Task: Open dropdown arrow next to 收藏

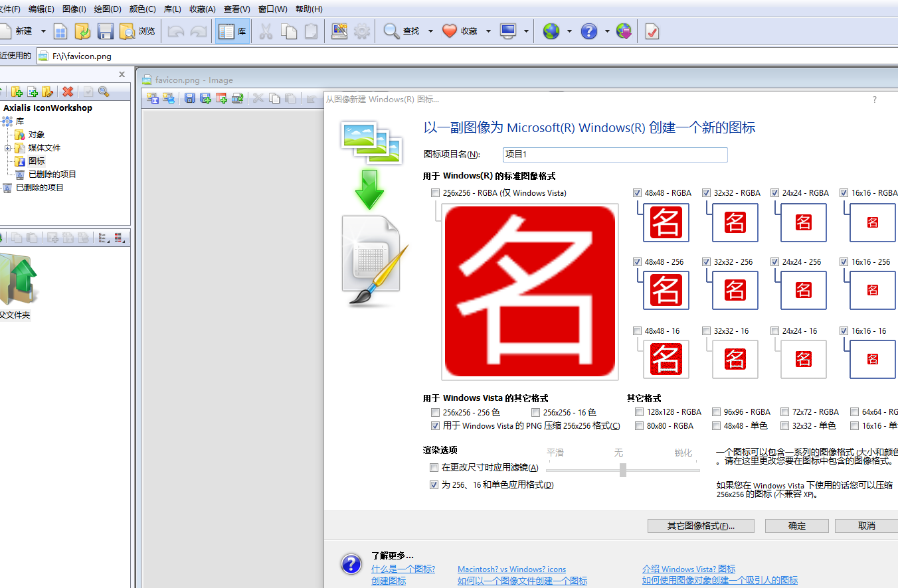Action: [x=488, y=31]
